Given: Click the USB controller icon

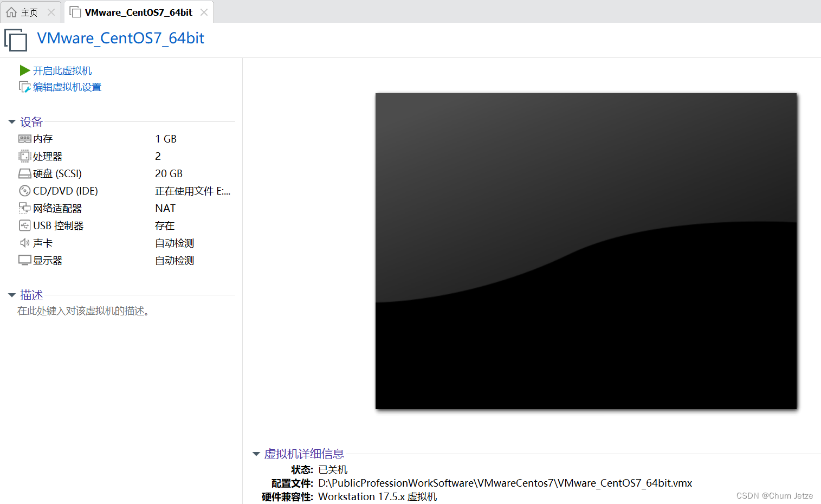Looking at the screenshot, I should point(24,225).
